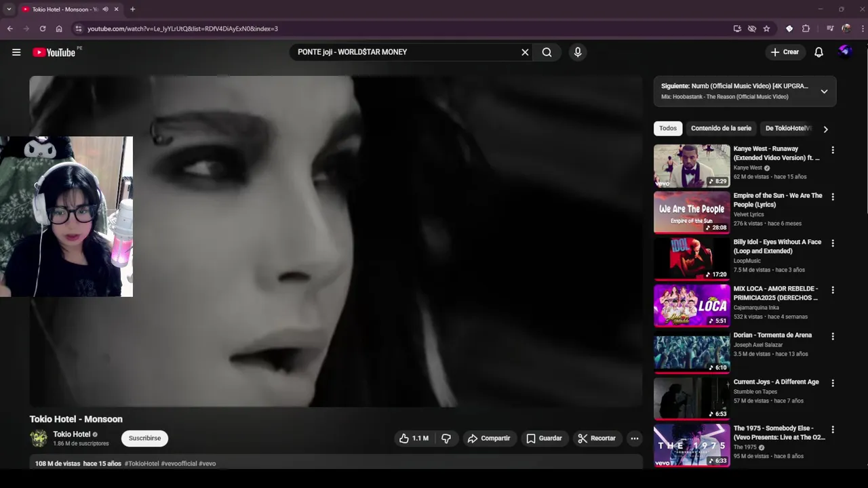
Task: Clear the search box with X
Action: coord(525,52)
